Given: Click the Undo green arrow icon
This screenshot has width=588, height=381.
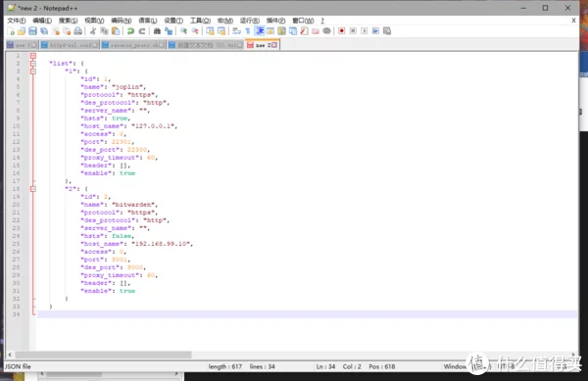Looking at the screenshot, I should [130, 31].
